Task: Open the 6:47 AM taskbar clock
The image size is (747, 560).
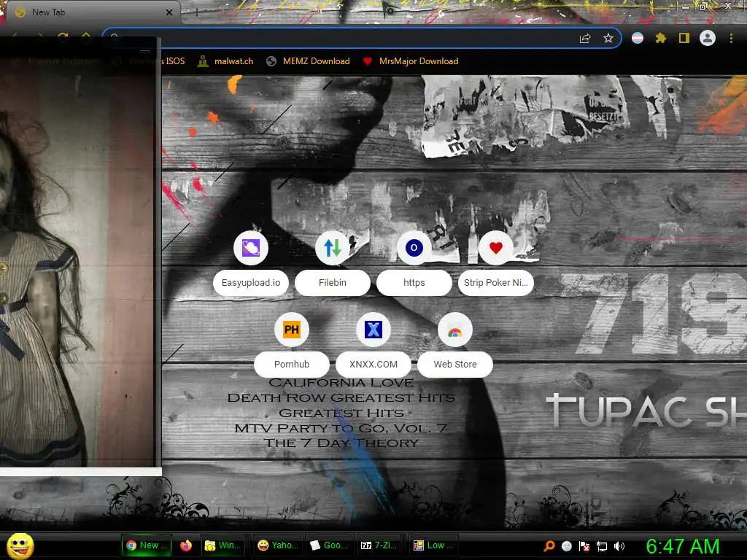Action: [683, 546]
